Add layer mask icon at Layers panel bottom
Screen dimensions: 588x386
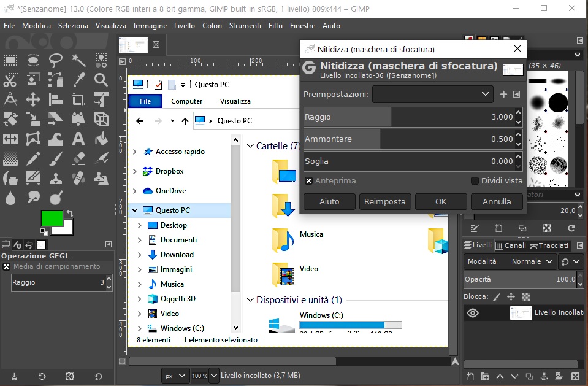[559, 376]
